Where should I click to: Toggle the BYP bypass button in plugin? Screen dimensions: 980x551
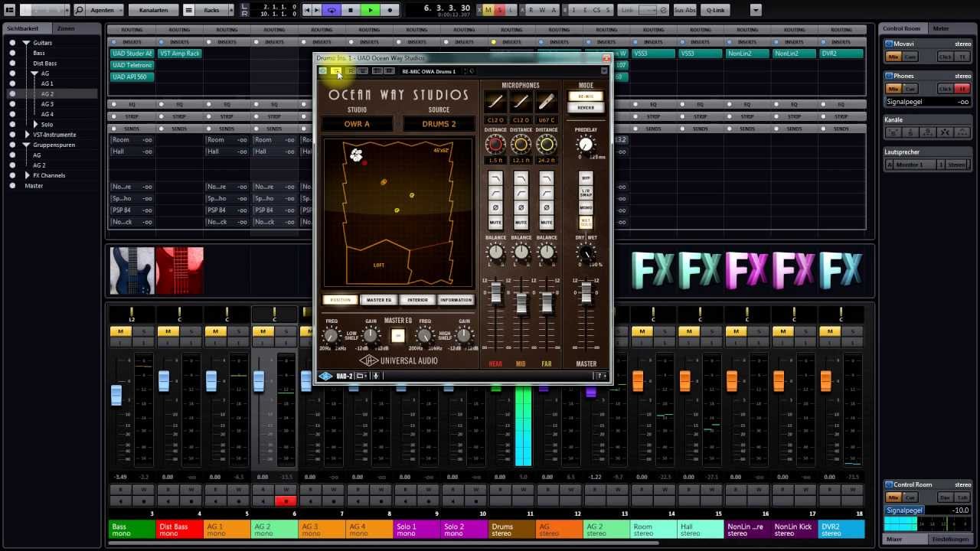(x=586, y=178)
